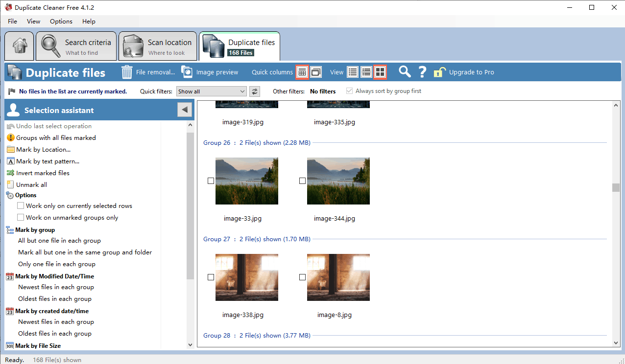Click the Mark by File Size icon
The height and width of the screenshot is (364, 625).
coord(10,346)
